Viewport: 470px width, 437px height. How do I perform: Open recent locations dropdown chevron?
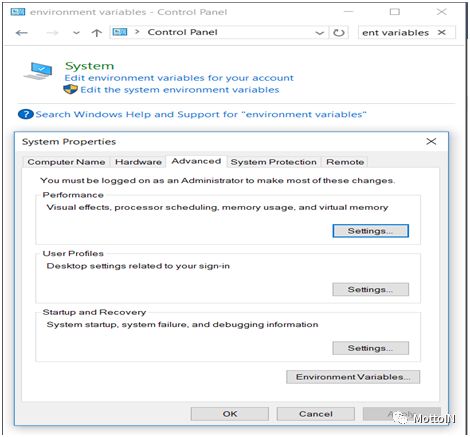(x=76, y=33)
